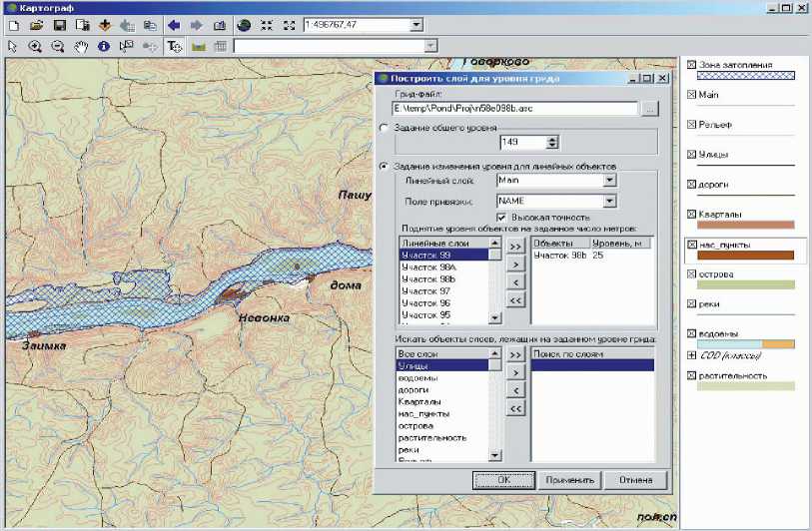Viewport: 812px width, 531px height.
Task: Uncheck the 'Высокая точность' checkbox
Action: [501, 217]
